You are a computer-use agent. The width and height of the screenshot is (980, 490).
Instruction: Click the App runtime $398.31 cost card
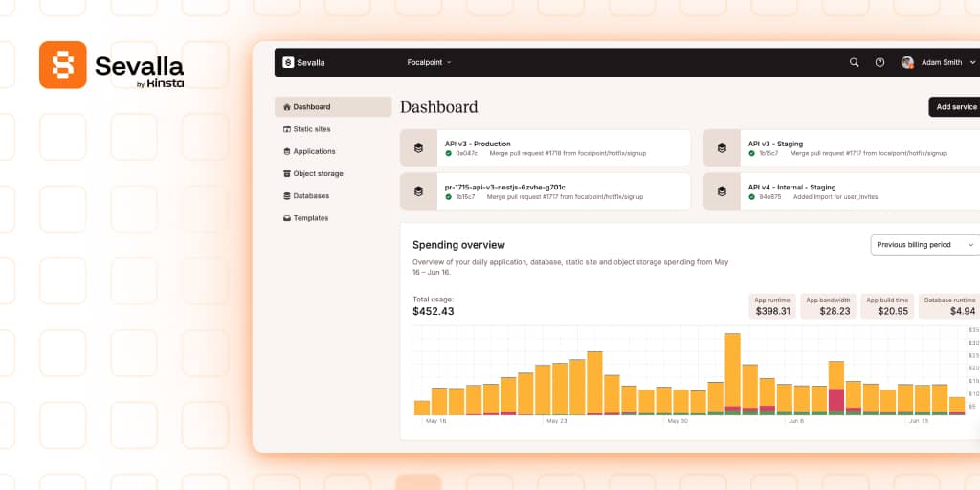pyautogui.click(x=772, y=306)
